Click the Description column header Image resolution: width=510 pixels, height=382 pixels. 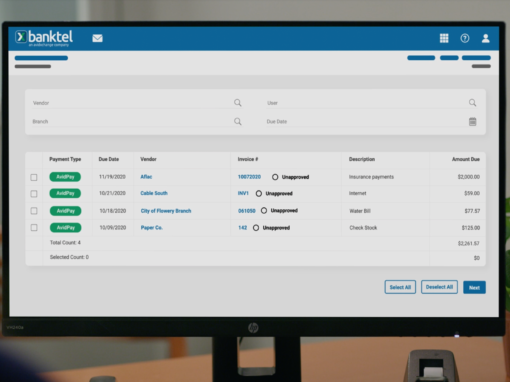[362, 159]
